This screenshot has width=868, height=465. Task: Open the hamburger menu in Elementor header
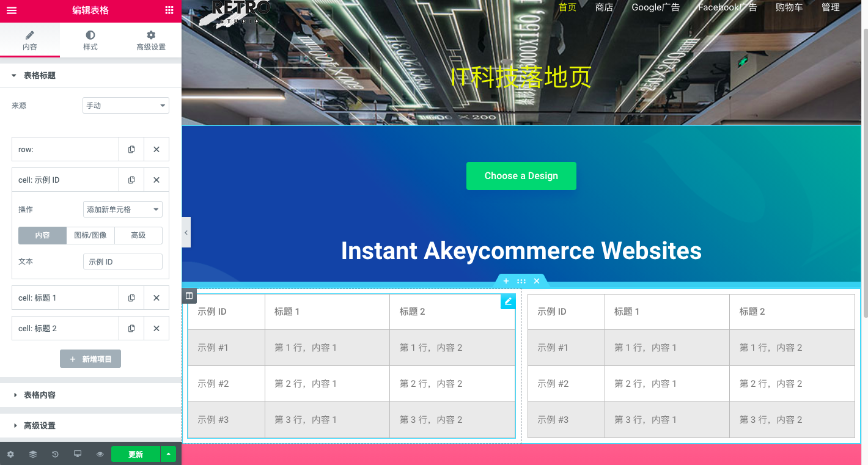[x=11, y=10]
